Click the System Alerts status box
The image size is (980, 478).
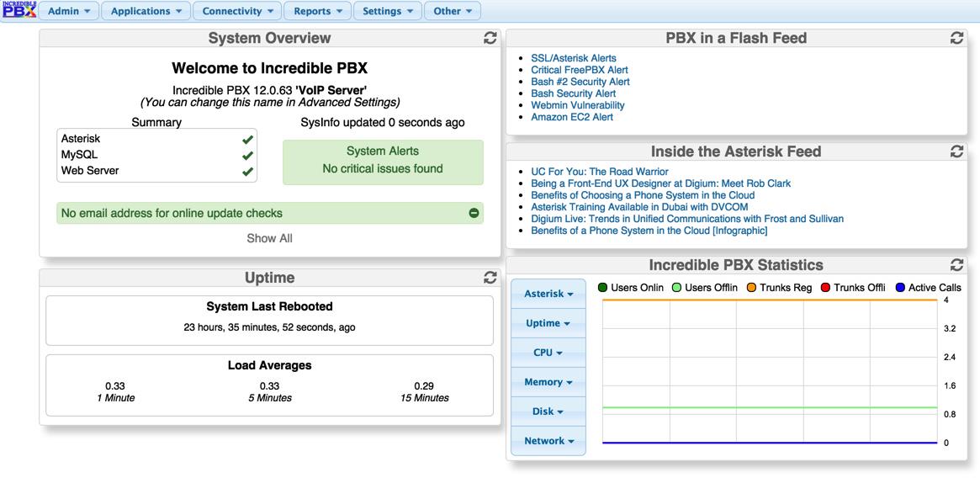pyautogui.click(x=383, y=162)
